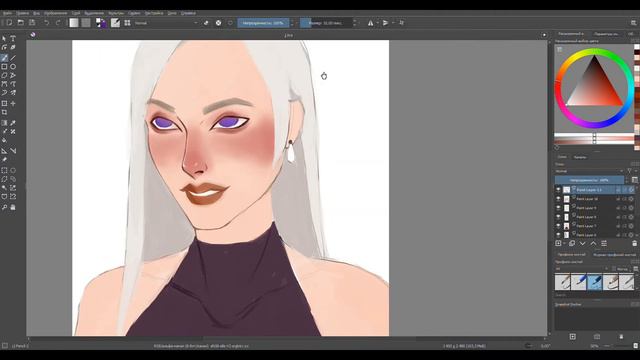
Task: Select the Transform tool
Action: (4, 104)
